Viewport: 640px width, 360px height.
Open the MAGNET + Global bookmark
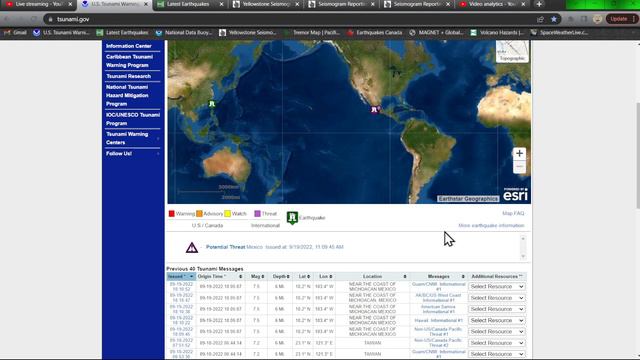click(436, 33)
